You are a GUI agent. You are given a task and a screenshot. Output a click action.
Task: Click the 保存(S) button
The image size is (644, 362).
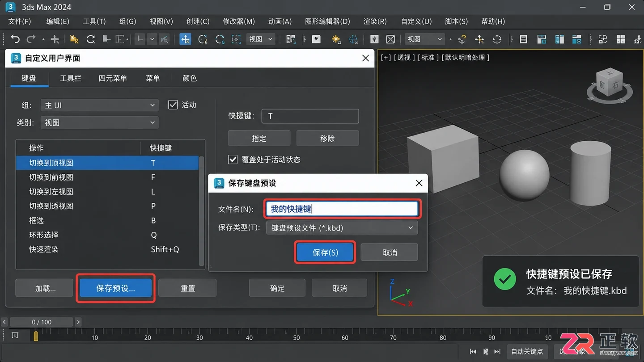pyautogui.click(x=325, y=253)
